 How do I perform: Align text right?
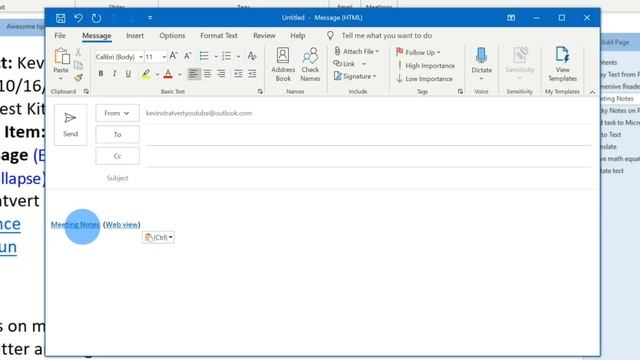pos(221,74)
